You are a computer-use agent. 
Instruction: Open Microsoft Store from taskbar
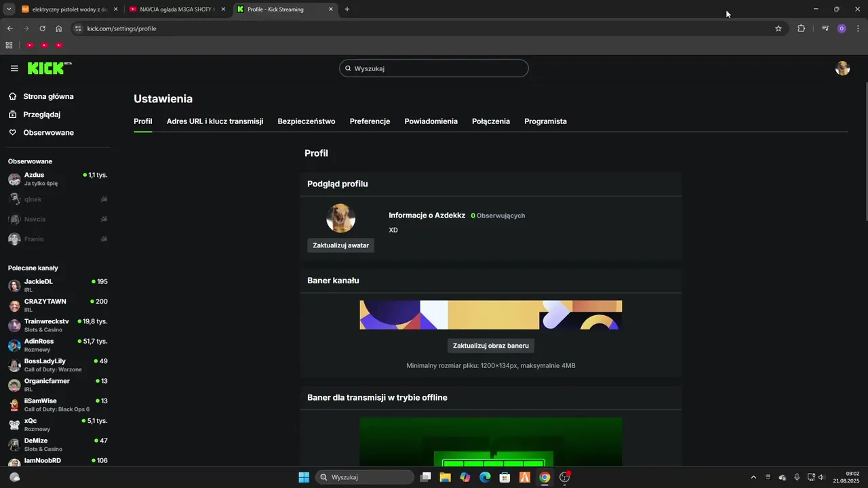point(505,477)
